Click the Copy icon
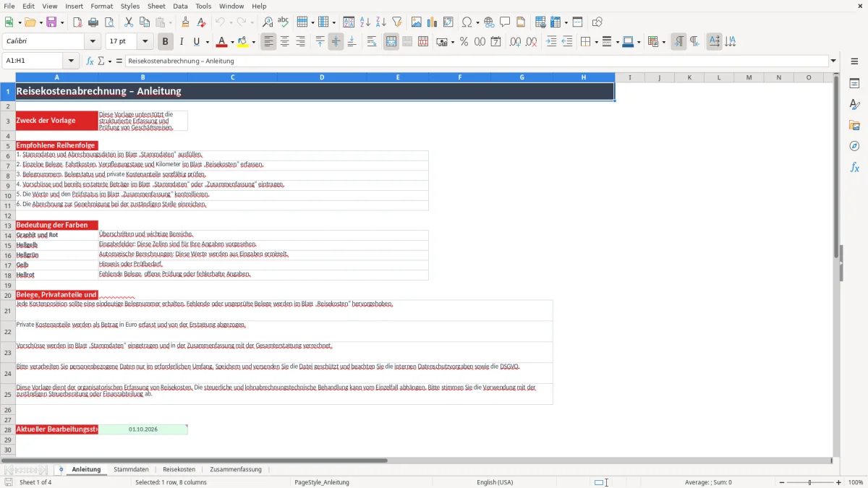The width and height of the screenshot is (868, 488). (x=144, y=22)
